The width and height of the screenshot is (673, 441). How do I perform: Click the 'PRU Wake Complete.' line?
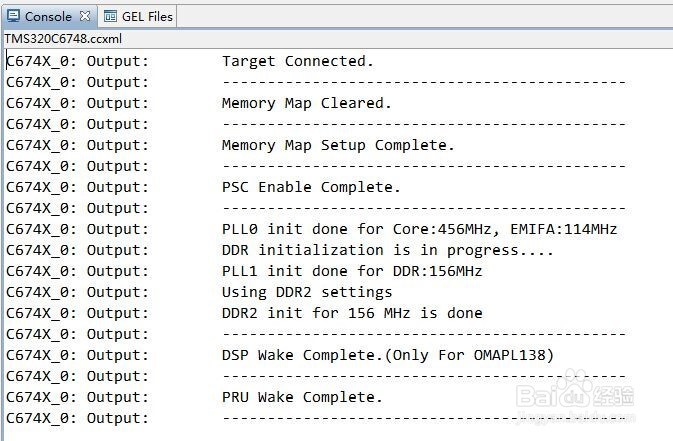pos(301,397)
